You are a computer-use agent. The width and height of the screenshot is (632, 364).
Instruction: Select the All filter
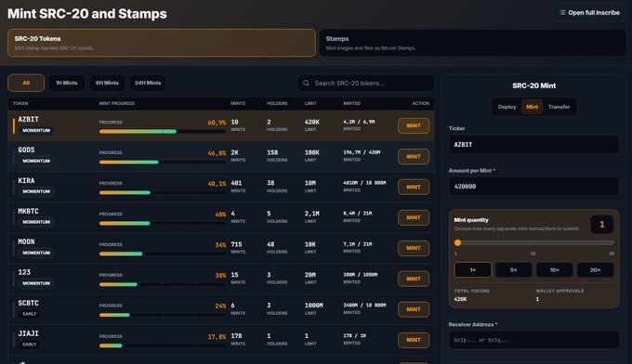click(x=26, y=83)
